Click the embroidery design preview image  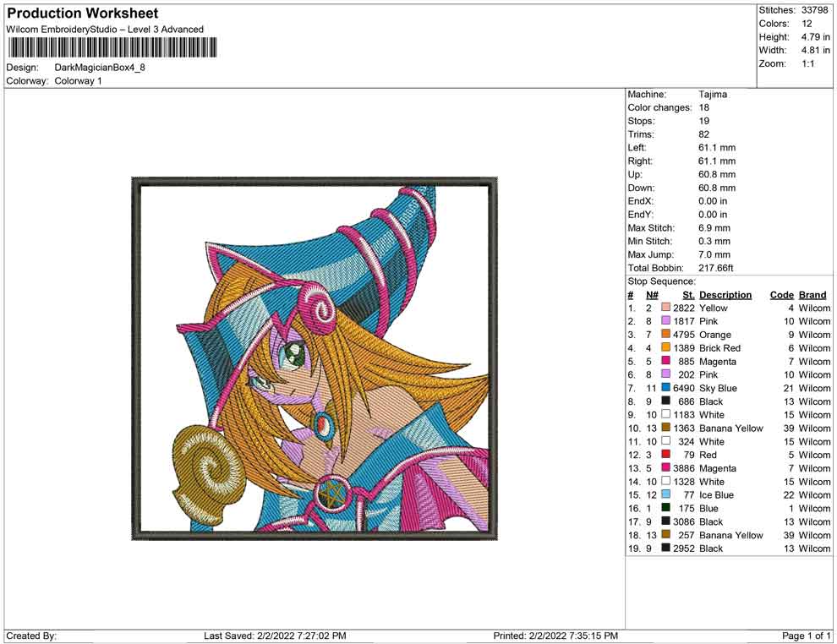click(x=315, y=358)
